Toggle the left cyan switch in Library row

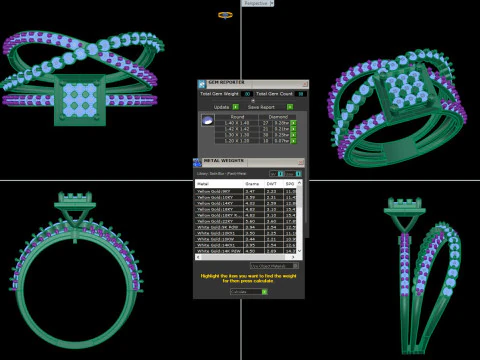click(280, 174)
